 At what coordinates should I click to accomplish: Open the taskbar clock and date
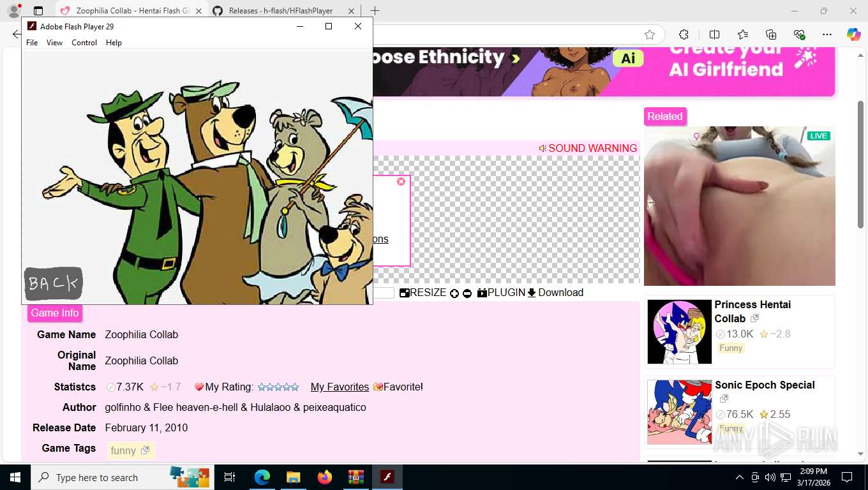[814, 477]
